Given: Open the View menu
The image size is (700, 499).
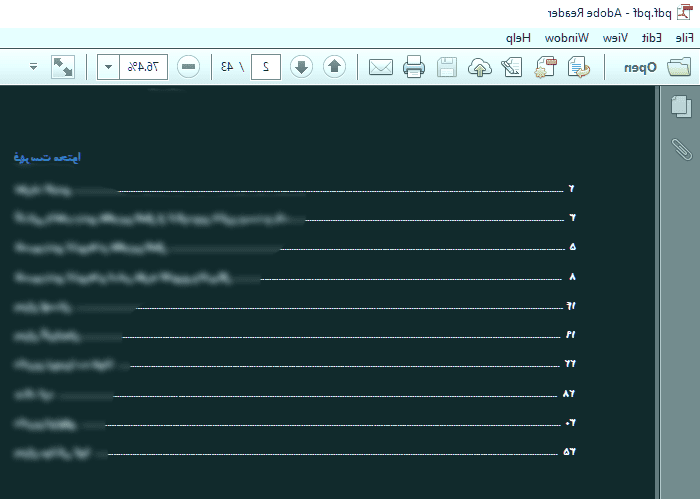Looking at the screenshot, I should pyautogui.click(x=615, y=38).
